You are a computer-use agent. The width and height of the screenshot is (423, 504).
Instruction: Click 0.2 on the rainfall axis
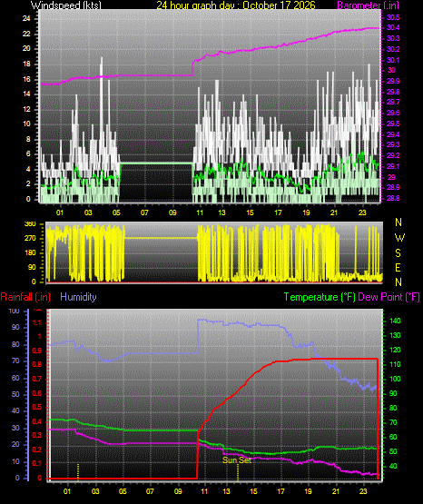coord(37,450)
